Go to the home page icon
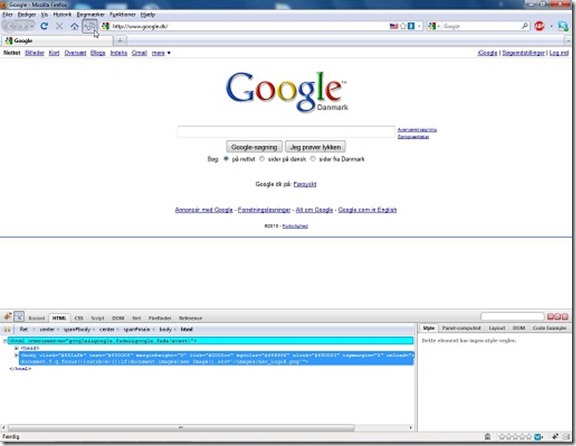 pos(75,26)
